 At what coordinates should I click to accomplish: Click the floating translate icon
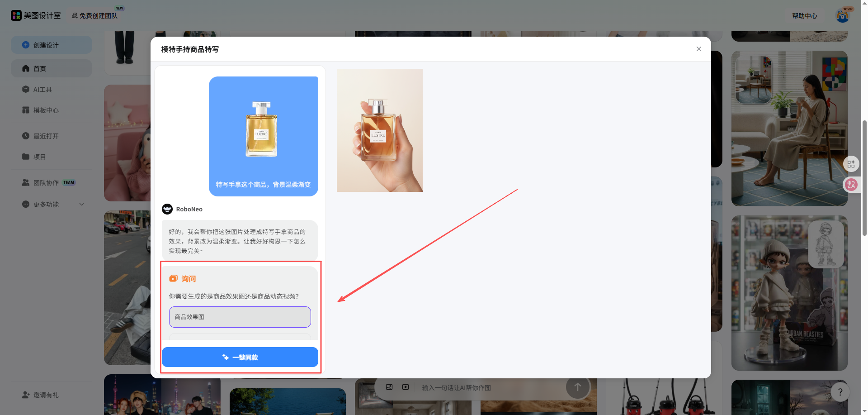tap(851, 185)
